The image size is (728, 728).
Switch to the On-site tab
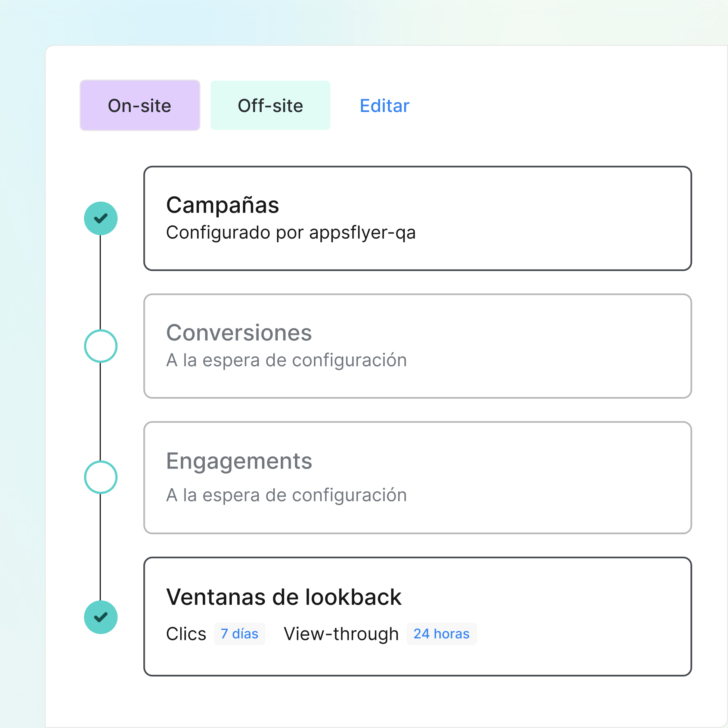[139, 106]
